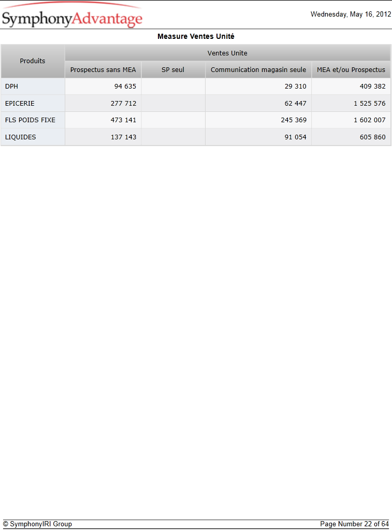Image resolution: width=392 pixels, height=532 pixels.
Task: Click the MEA et/ou Prospectus header
Action: [351, 70]
